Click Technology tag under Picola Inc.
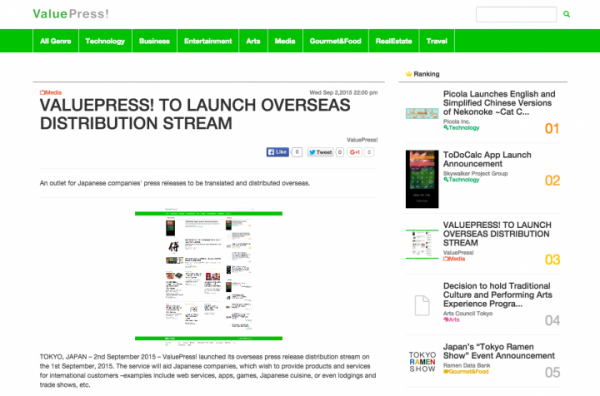600x396 pixels. pyautogui.click(x=461, y=128)
